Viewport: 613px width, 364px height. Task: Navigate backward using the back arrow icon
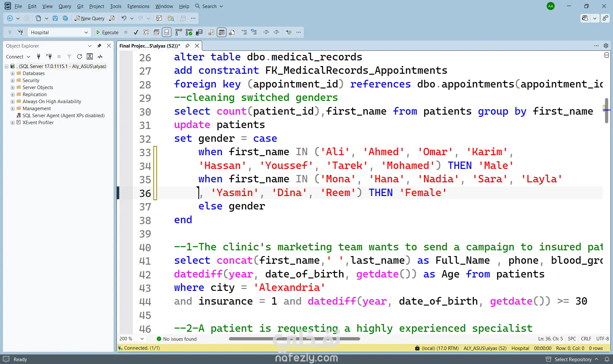10,18
